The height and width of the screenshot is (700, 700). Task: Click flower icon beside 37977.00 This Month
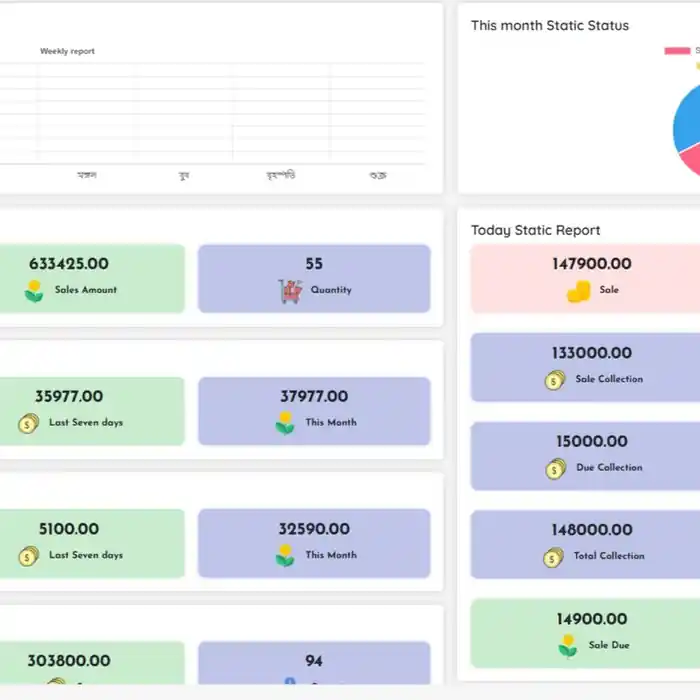(285, 423)
